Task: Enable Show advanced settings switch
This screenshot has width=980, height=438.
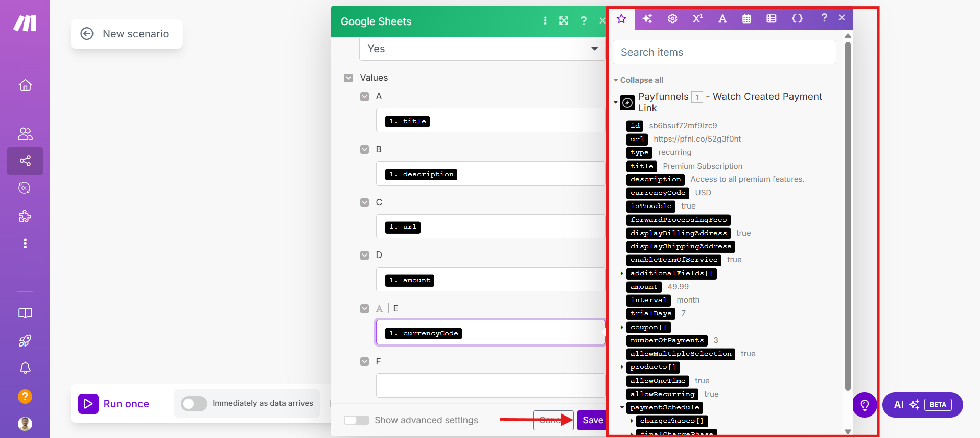Action: coord(357,420)
